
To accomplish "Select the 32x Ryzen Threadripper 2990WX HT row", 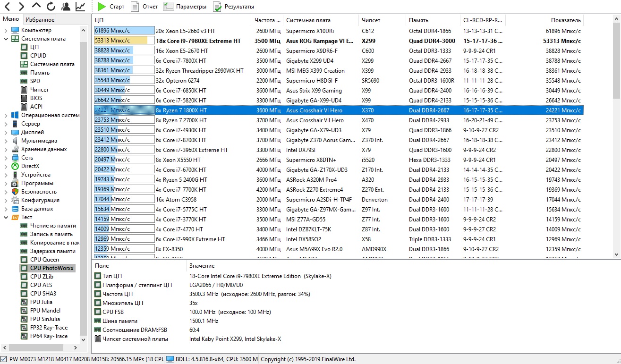I will [338, 70].
